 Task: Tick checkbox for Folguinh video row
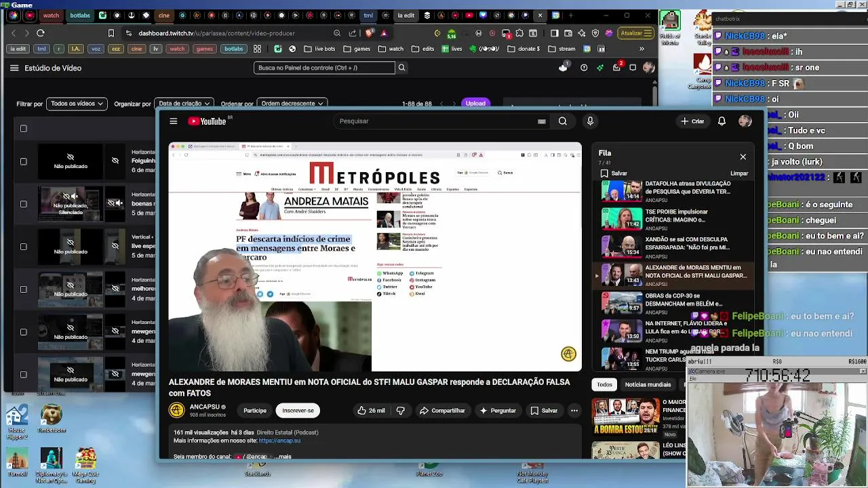click(24, 161)
